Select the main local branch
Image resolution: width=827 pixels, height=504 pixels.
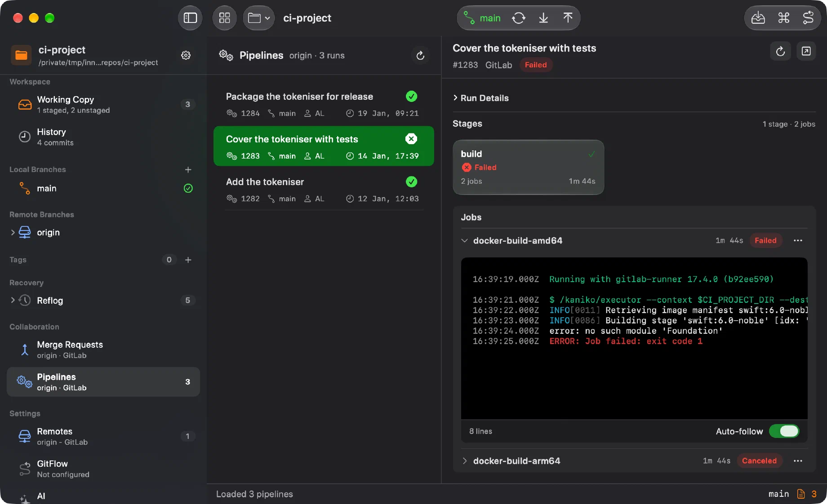point(103,189)
